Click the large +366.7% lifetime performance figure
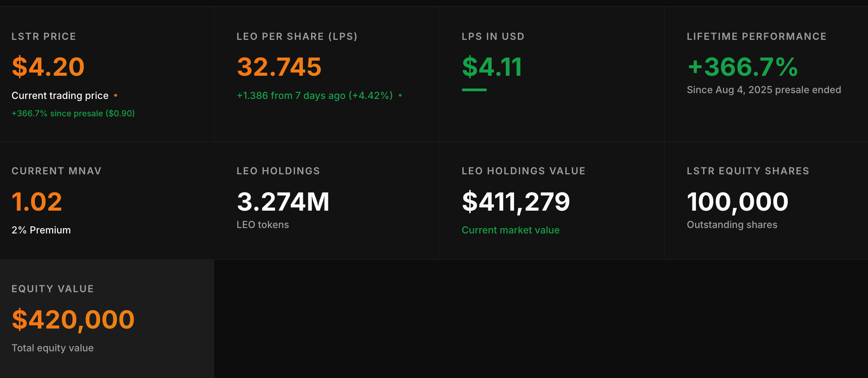The width and height of the screenshot is (868, 378). pyautogui.click(x=742, y=67)
